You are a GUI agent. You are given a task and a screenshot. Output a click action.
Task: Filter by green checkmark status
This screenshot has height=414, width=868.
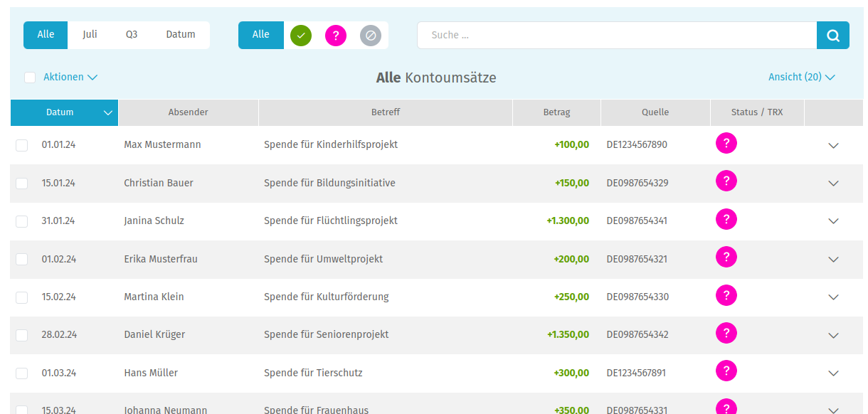tap(301, 35)
